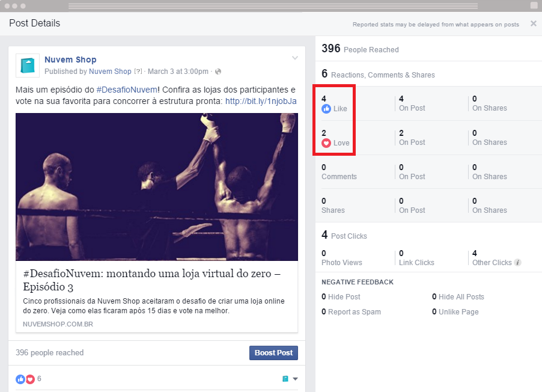Screen dimensions: 542x392
Task: Click the reaction count 6 below post
Action: 39,379
